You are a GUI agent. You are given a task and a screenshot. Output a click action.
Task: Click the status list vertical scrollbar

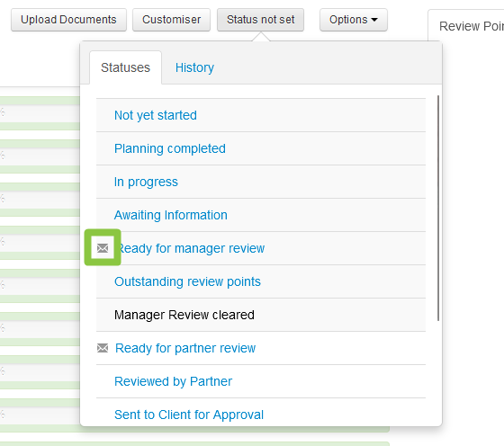click(437, 208)
